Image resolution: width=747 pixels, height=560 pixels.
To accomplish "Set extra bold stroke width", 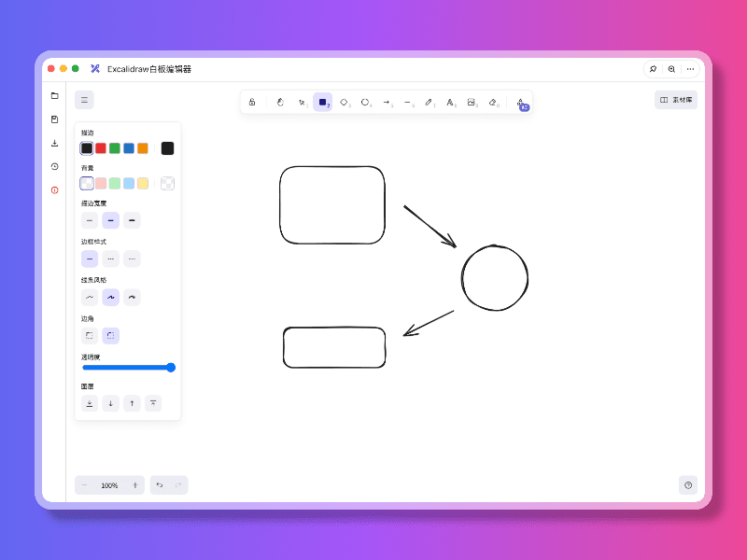I will (132, 220).
